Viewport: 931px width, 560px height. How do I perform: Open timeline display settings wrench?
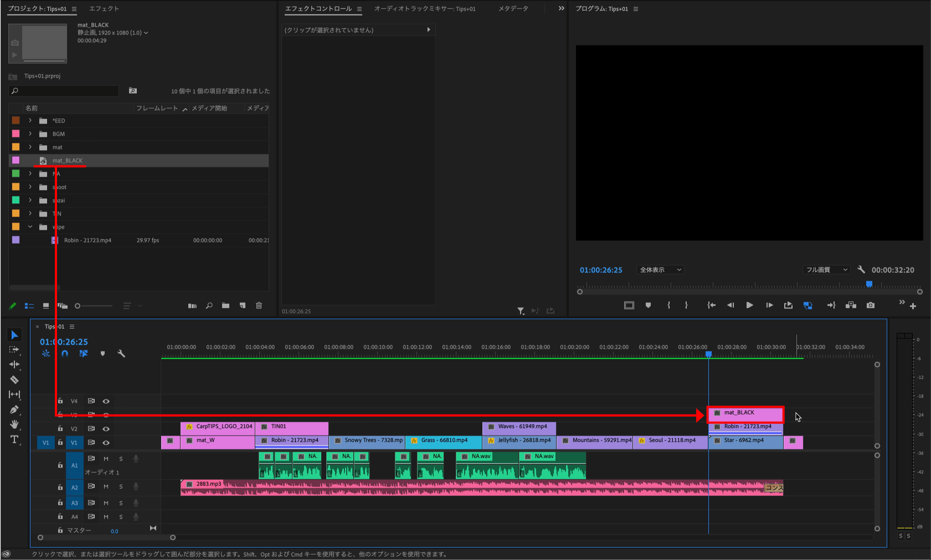tap(121, 353)
